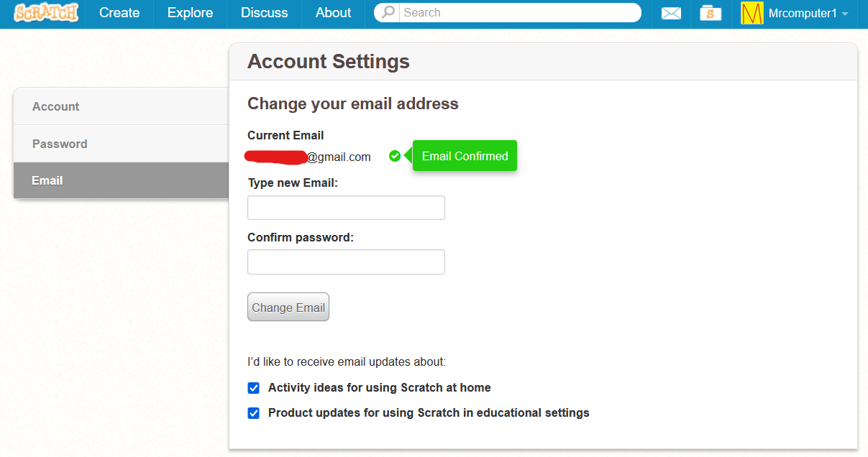
Task: Open the Discuss forums link
Action: click(x=264, y=13)
